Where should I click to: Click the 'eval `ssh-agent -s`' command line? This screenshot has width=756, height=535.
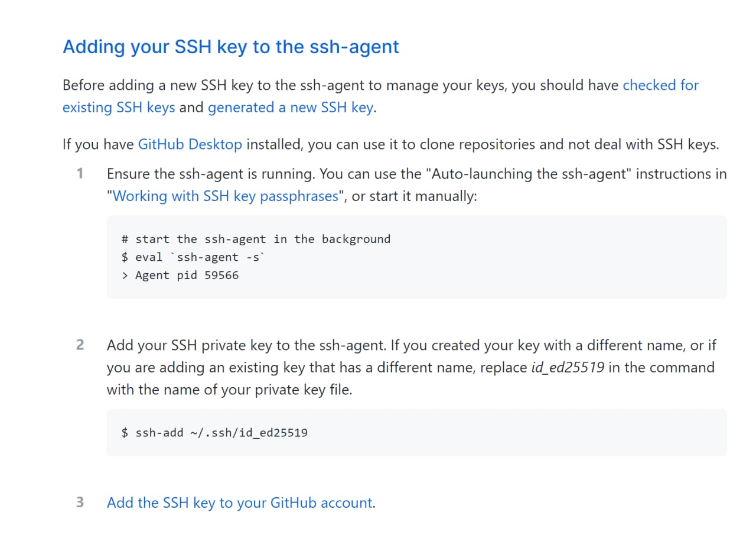click(x=193, y=257)
